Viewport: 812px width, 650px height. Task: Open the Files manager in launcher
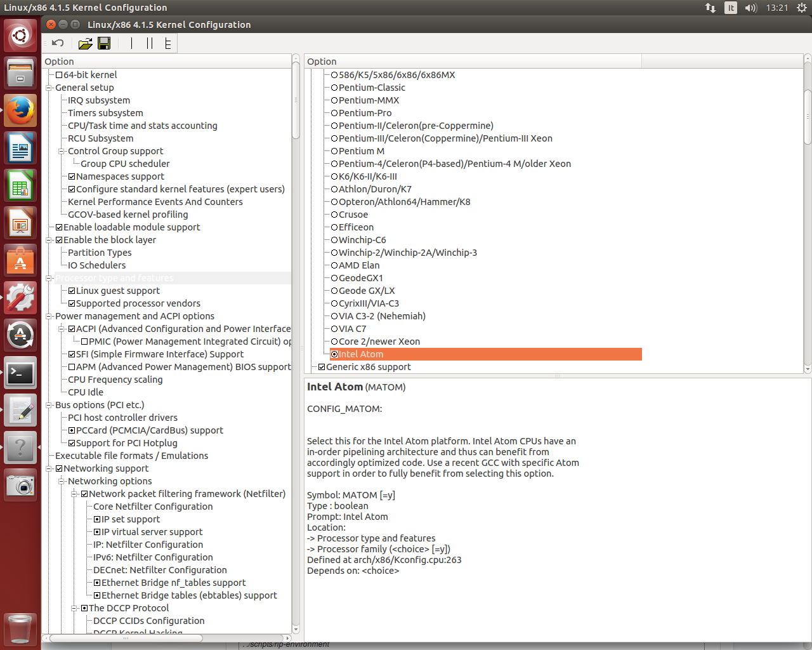coord(20,73)
